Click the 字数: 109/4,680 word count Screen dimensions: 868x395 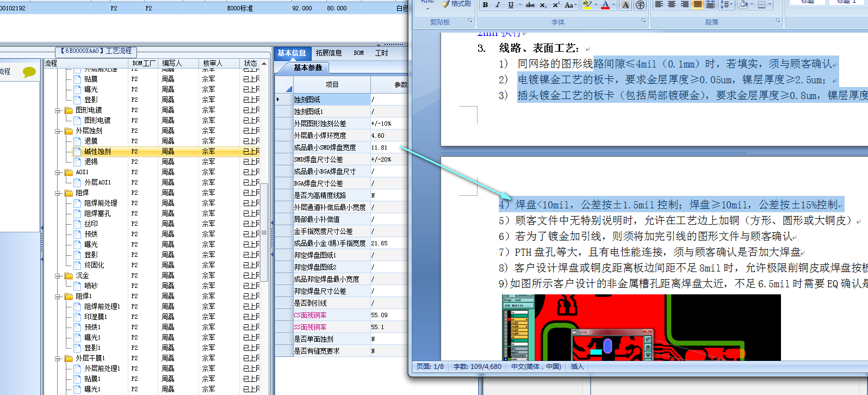click(478, 367)
